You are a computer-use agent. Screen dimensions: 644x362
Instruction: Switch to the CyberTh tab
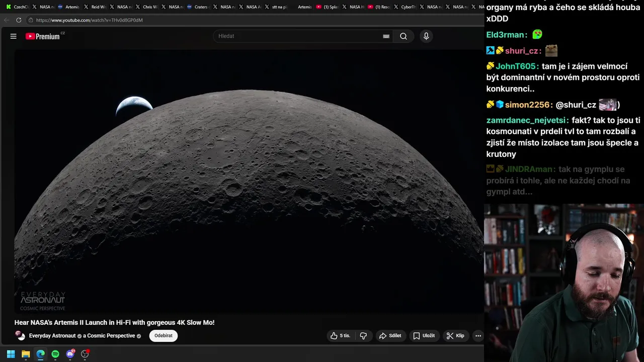[x=405, y=7]
